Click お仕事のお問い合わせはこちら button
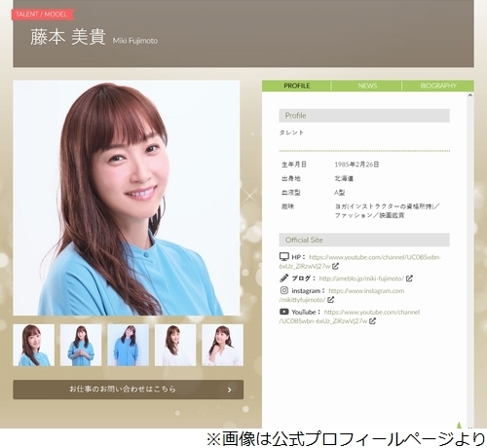487x448 pixels. [129, 390]
